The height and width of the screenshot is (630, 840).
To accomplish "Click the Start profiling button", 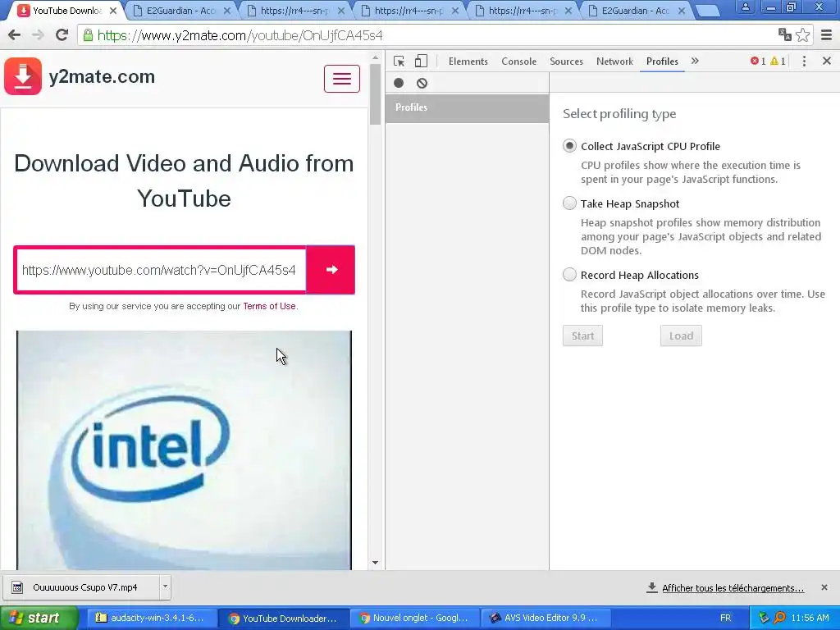I will tap(582, 336).
